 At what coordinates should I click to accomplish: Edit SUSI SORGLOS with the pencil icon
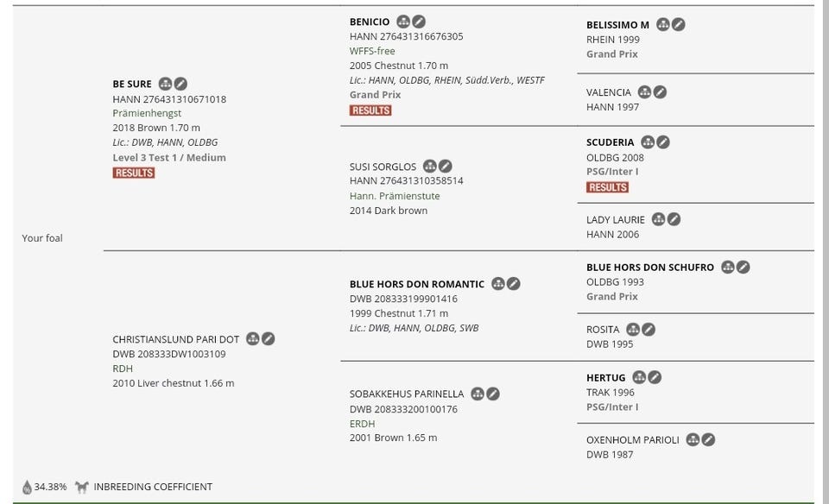pos(445,167)
